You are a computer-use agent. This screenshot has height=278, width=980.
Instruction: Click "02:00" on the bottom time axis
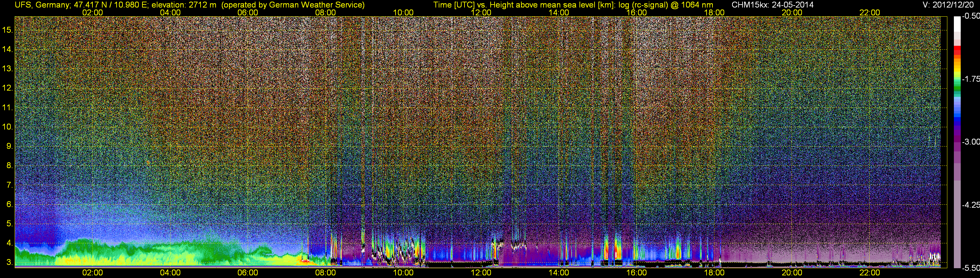point(92,273)
